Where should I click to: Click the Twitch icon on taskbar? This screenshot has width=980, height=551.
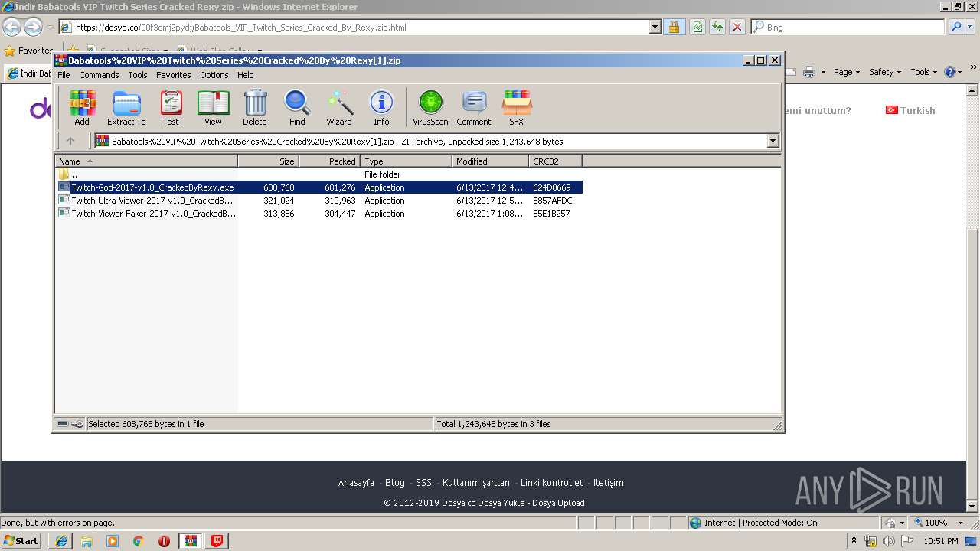[x=217, y=541]
